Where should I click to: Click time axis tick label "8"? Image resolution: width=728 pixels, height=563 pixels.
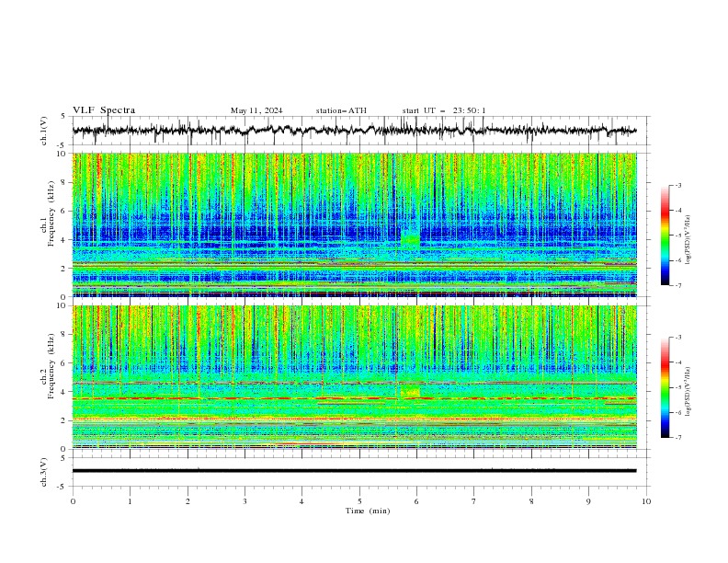pos(531,501)
